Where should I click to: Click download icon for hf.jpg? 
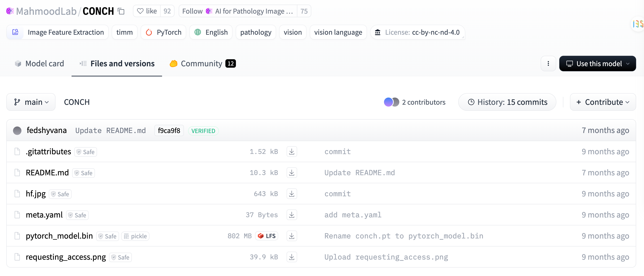(x=292, y=194)
